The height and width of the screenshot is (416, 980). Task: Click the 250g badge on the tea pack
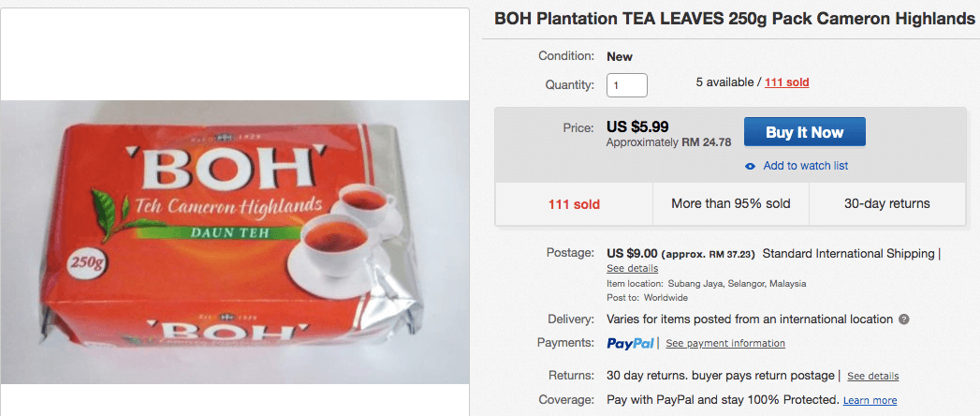pyautogui.click(x=80, y=265)
